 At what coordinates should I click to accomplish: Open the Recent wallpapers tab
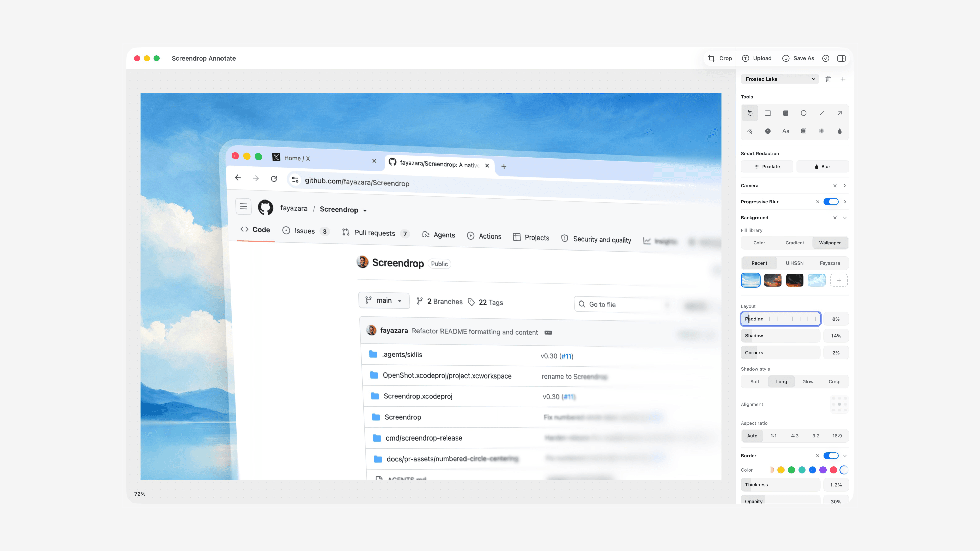coord(759,263)
